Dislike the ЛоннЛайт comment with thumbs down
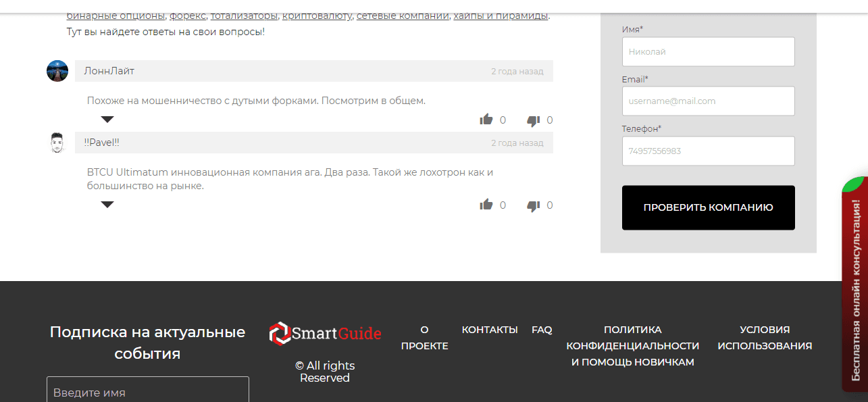This screenshot has width=868, height=402. point(533,121)
